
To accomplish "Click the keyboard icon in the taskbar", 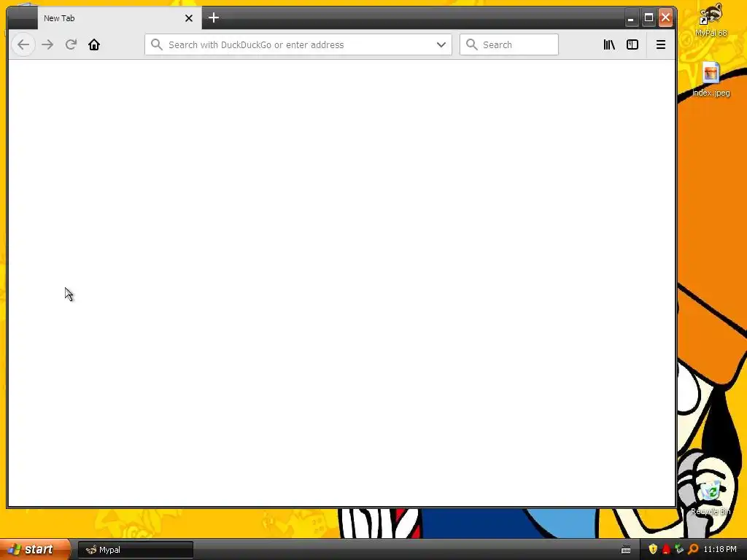I will tap(626, 550).
